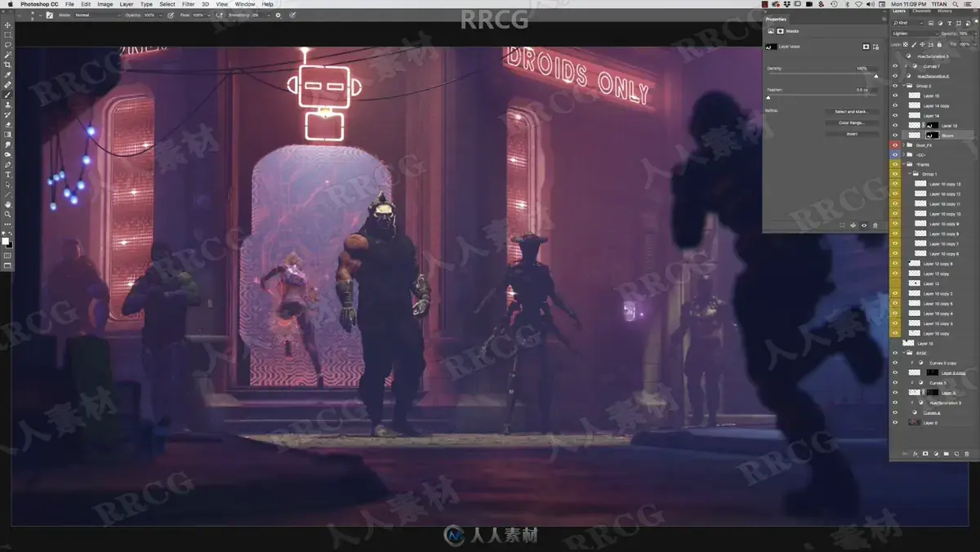Select the Magic Wand tool
This screenshot has width=980, height=552.
pos(8,54)
